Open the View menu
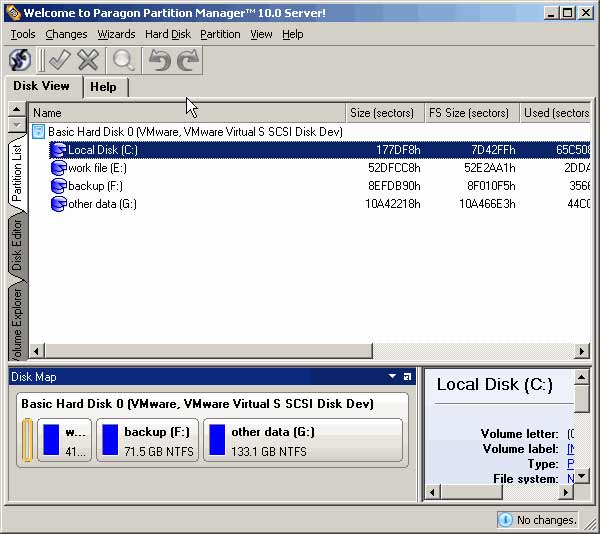Viewport: 600px width, 534px height. (x=261, y=34)
